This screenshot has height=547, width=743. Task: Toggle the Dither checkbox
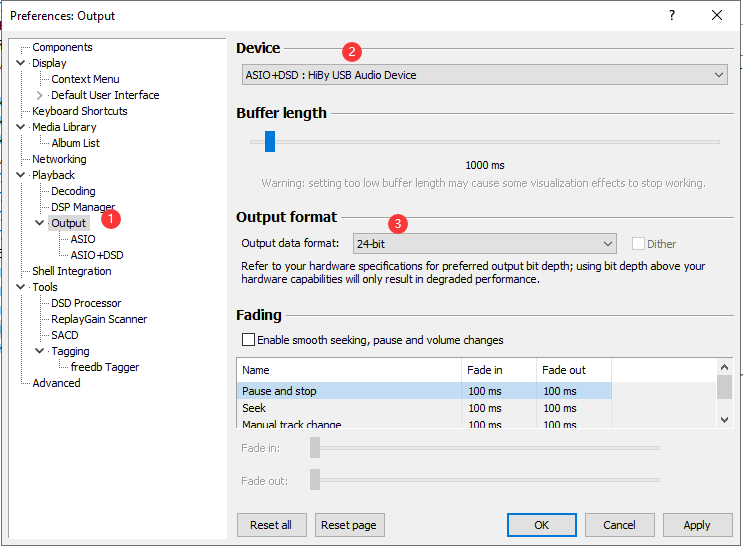tap(638, 243)
